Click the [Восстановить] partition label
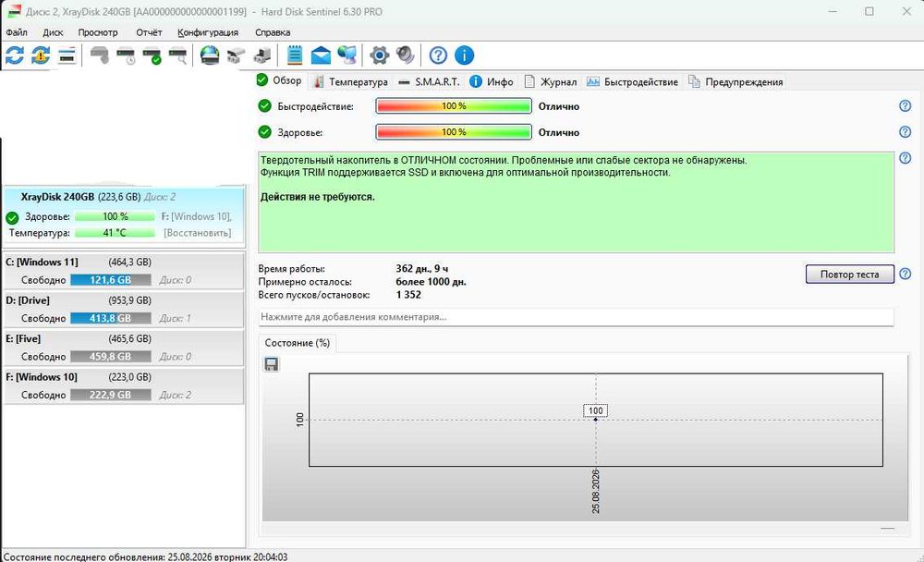 (197, 233)
